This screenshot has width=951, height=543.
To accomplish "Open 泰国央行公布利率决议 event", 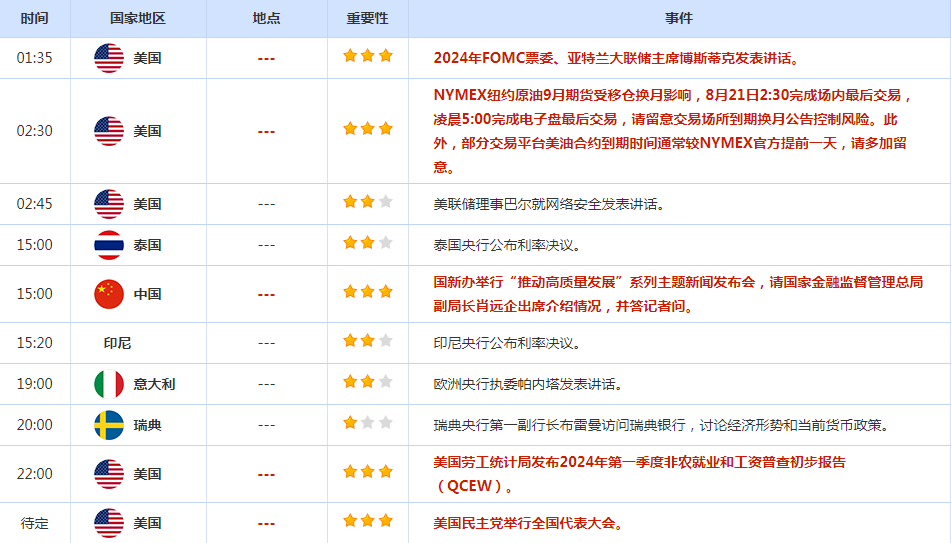I will tap(508, 246).
